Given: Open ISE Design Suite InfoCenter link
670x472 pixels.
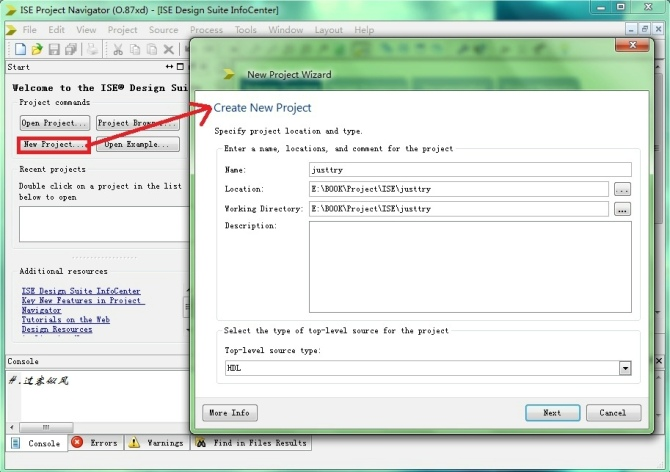Looking at the screenshot, I should pyautogui.click(x=81, y=291).
